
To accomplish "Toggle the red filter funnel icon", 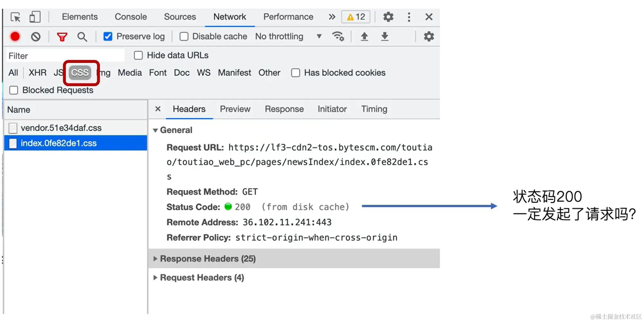I will point(62,37).
